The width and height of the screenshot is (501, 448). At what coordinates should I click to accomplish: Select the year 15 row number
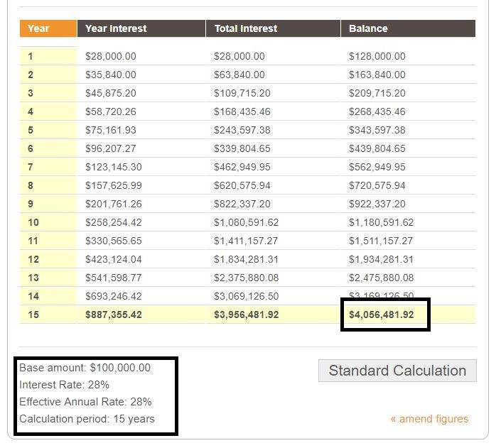click(x=33, y=315)
